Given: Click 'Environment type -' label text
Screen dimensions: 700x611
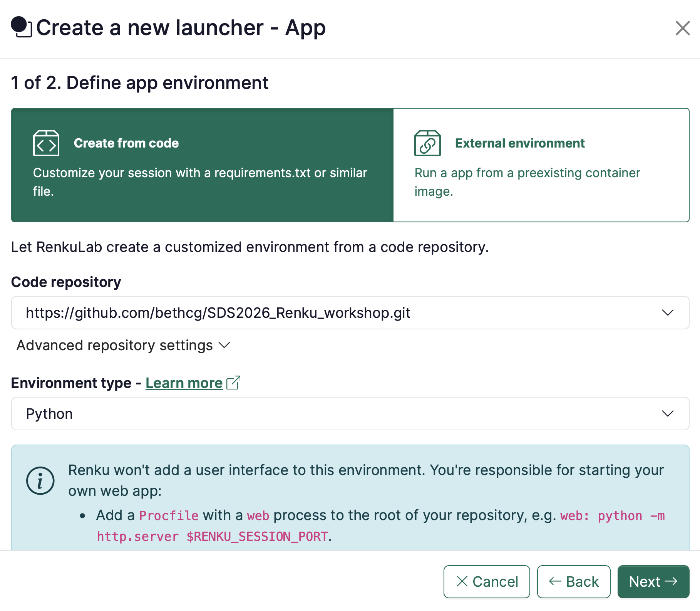Looking at the screenshot, I should coord(76,383).
